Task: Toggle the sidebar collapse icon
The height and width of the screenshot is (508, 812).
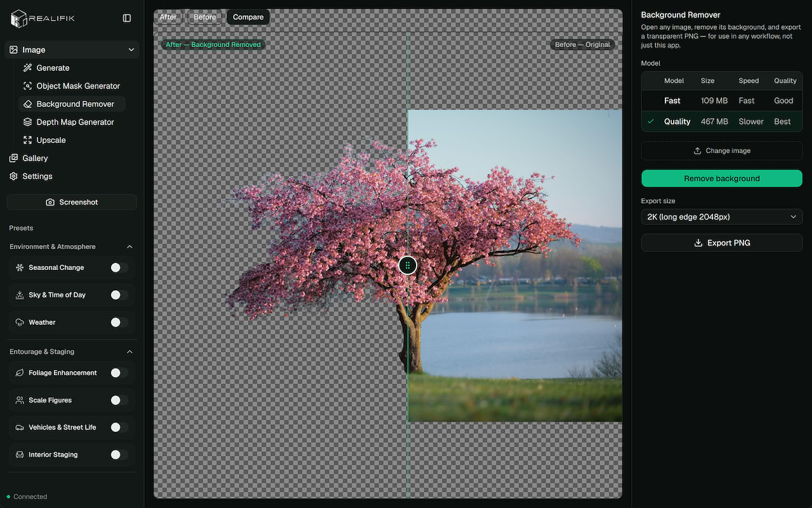Action: coord(127,18)
